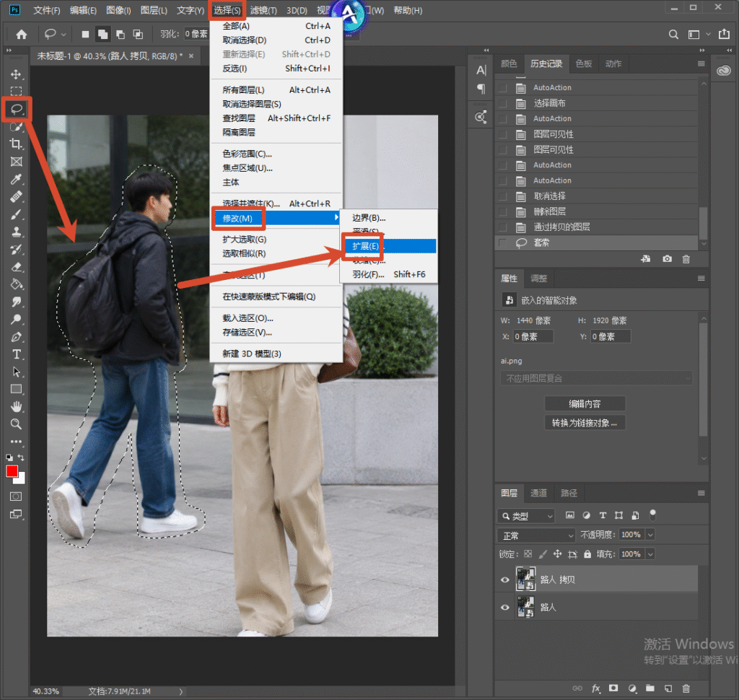Select the Hand tool

point(16,406)
